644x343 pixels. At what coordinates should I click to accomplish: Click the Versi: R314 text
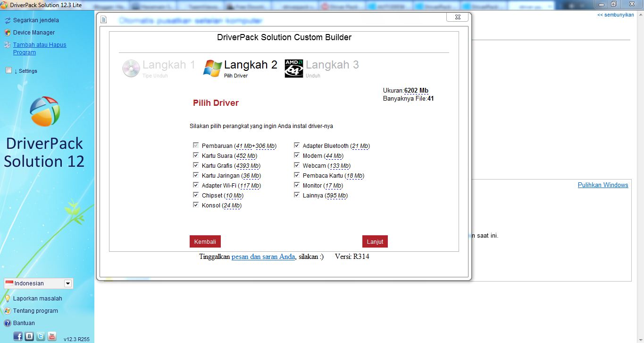point(352,257)
